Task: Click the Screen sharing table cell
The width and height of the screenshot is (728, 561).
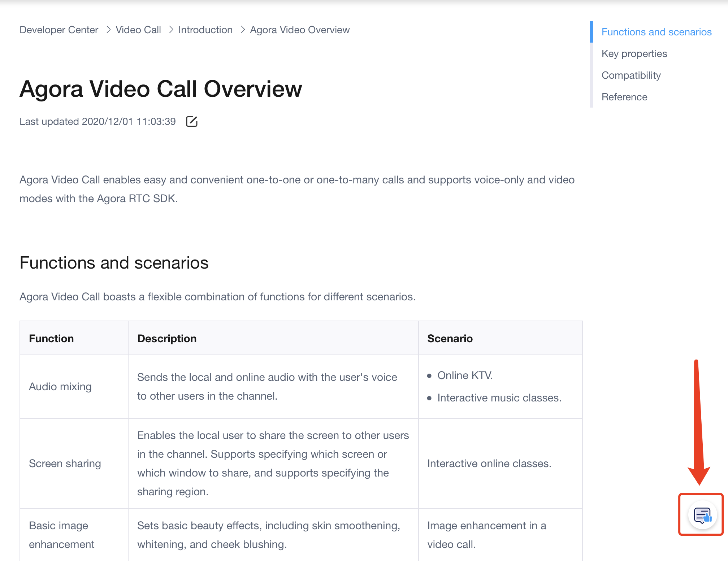Action: click(65, 464)
